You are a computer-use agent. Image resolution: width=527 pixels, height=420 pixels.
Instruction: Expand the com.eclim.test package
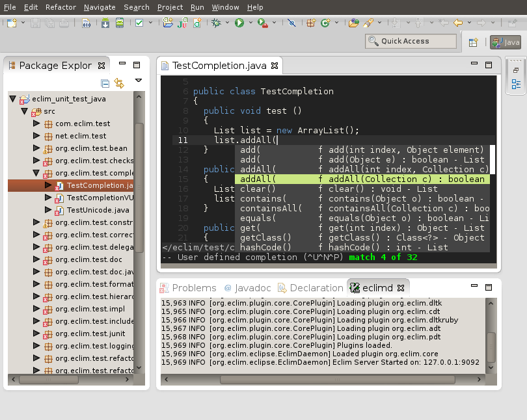pyautogui.click(x=36, y=124)
